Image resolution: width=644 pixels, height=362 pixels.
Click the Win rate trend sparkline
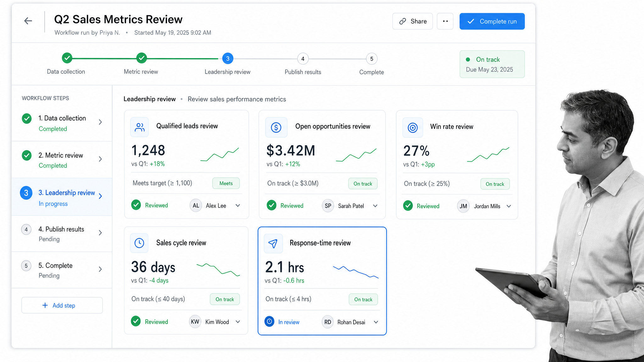click(488, 154)
